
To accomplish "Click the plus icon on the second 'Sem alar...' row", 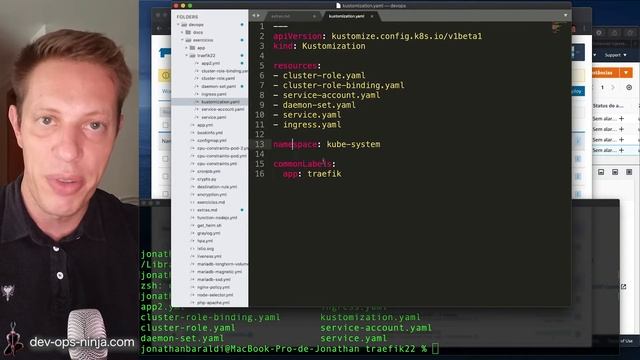I will pyautogui.click(x=621, y=129).
